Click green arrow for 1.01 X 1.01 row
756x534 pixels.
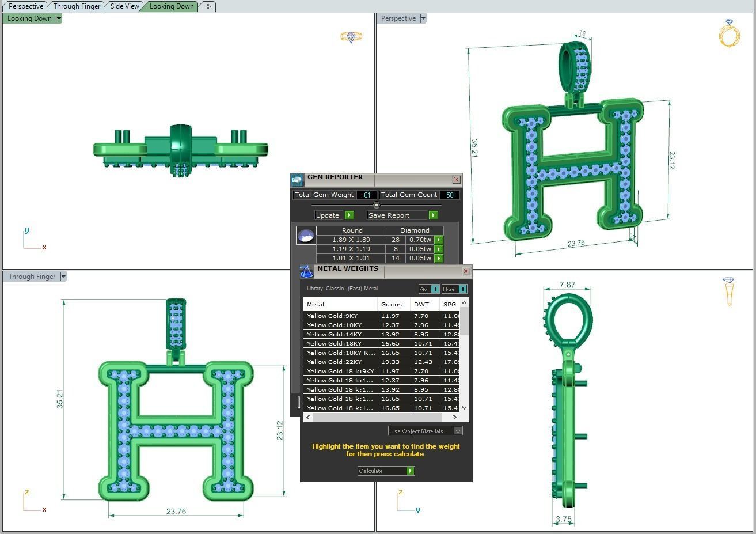(x=439, y=258)
